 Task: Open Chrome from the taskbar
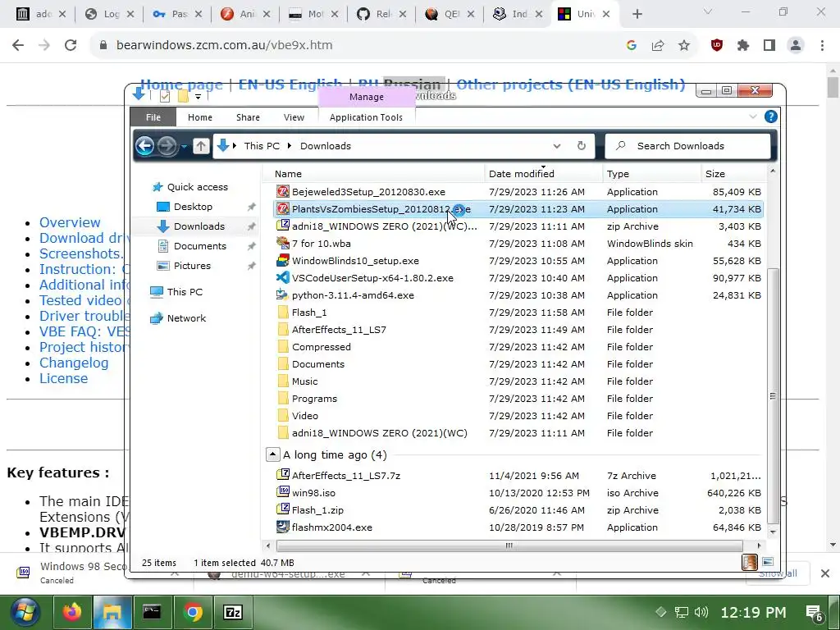tap(192, 612)
